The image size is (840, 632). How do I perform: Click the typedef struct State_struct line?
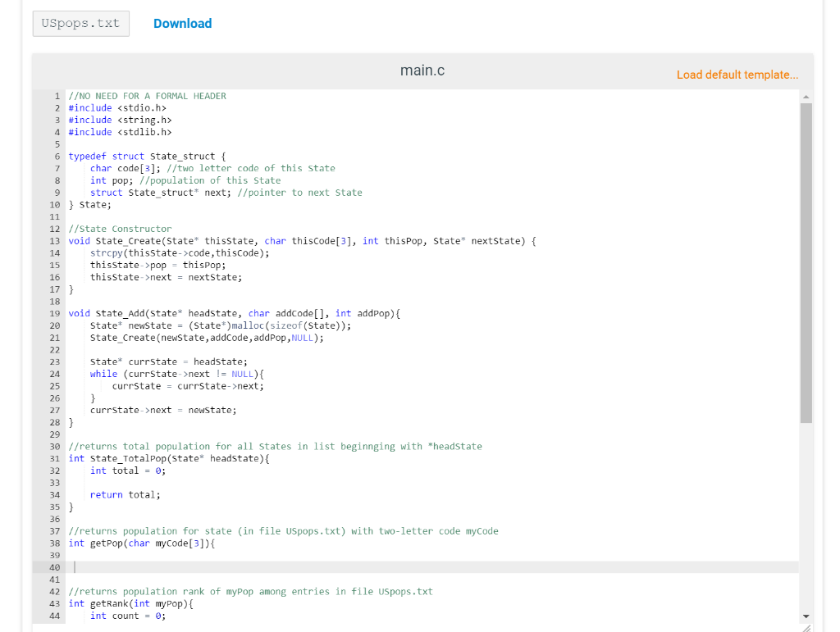click(x=164, y=156)
